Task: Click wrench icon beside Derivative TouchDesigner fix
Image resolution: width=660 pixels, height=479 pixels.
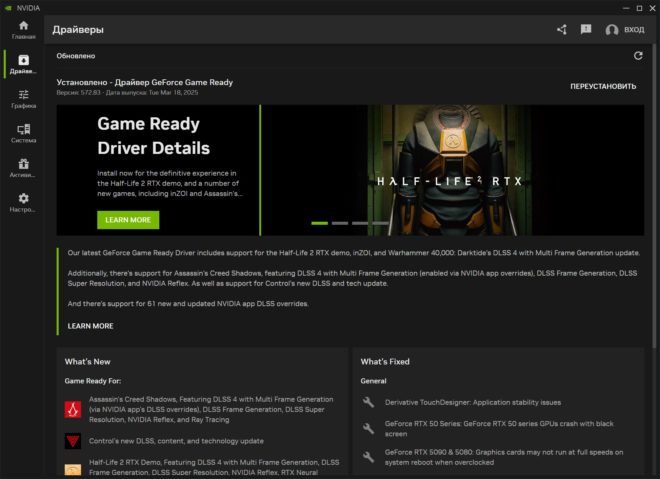Action: pos(368,402)
